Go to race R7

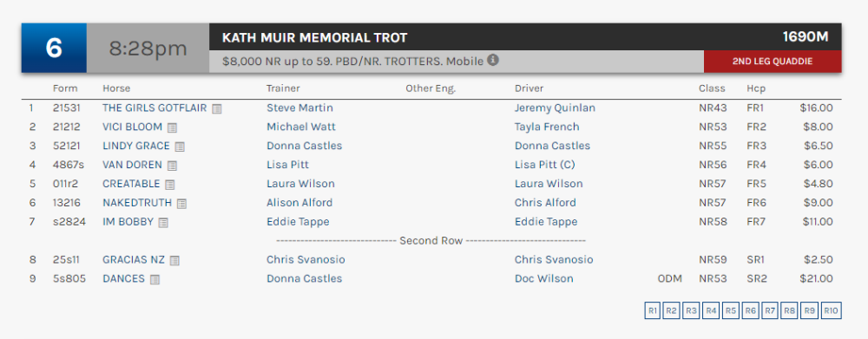[770, 310]
